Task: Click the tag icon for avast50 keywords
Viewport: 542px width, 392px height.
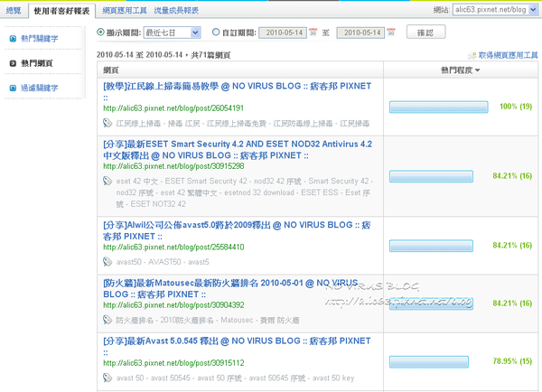Action: pos(107,262)
